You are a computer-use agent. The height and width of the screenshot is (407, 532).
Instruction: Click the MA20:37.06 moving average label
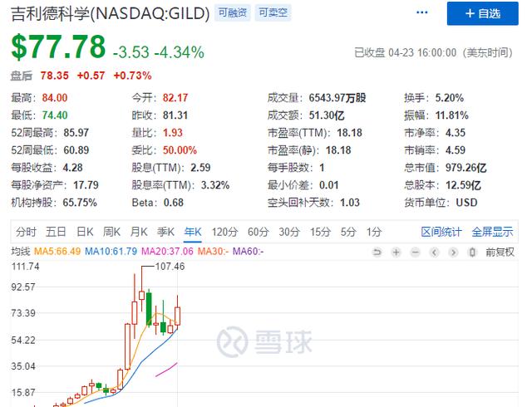coord(167,252)
